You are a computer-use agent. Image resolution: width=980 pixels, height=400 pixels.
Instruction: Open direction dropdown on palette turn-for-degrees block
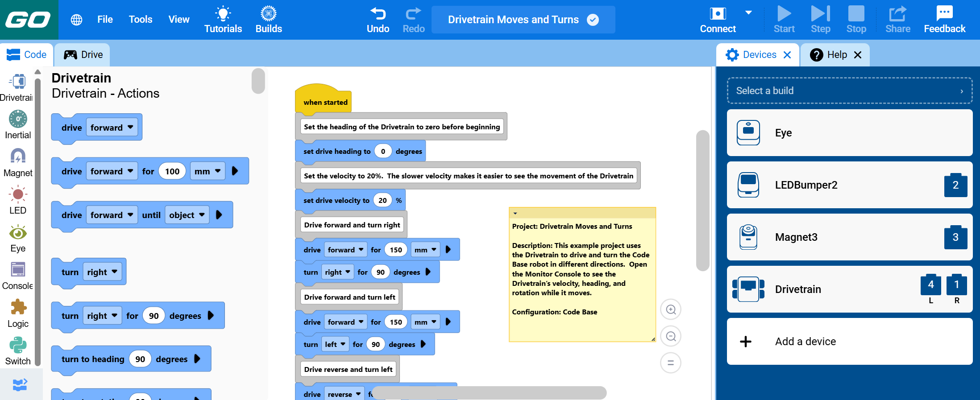[x=102, y=316]
